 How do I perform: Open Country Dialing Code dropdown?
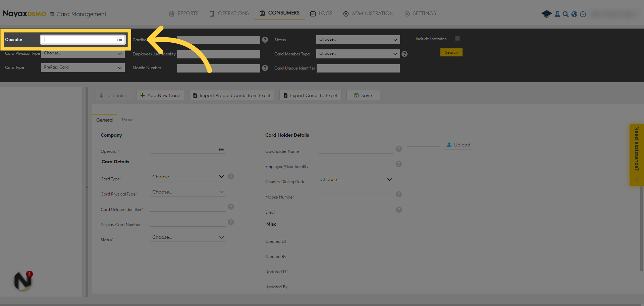pos(356,179)
